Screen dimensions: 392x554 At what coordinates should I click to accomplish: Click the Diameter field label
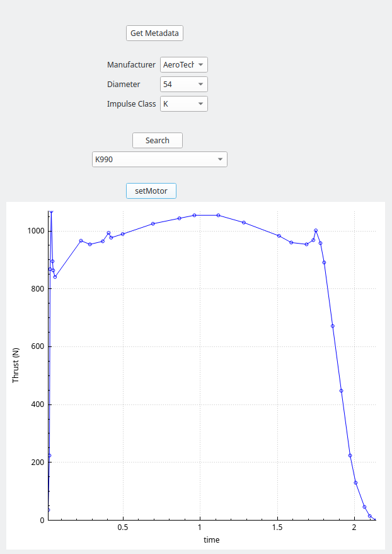(x=124, y=85)
